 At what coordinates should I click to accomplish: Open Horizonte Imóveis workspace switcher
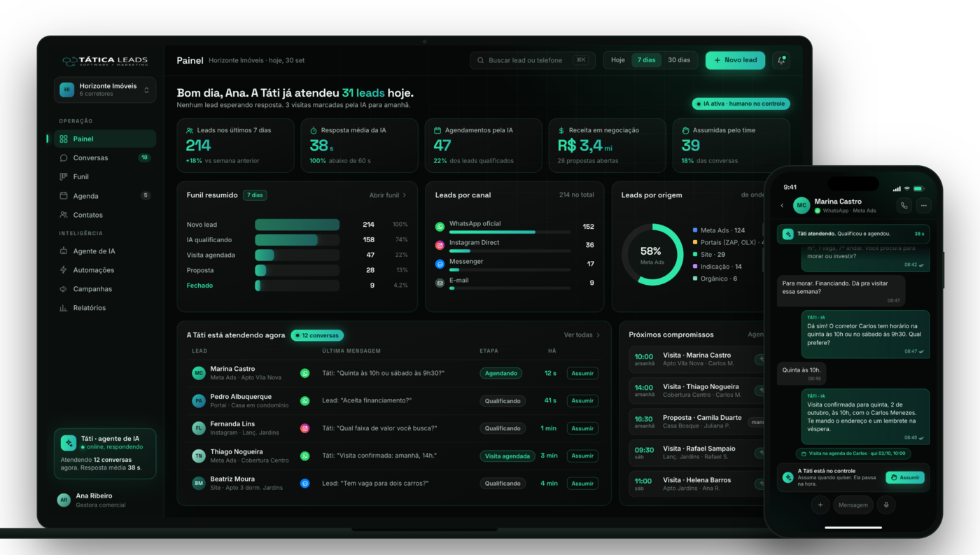(105, 90)
